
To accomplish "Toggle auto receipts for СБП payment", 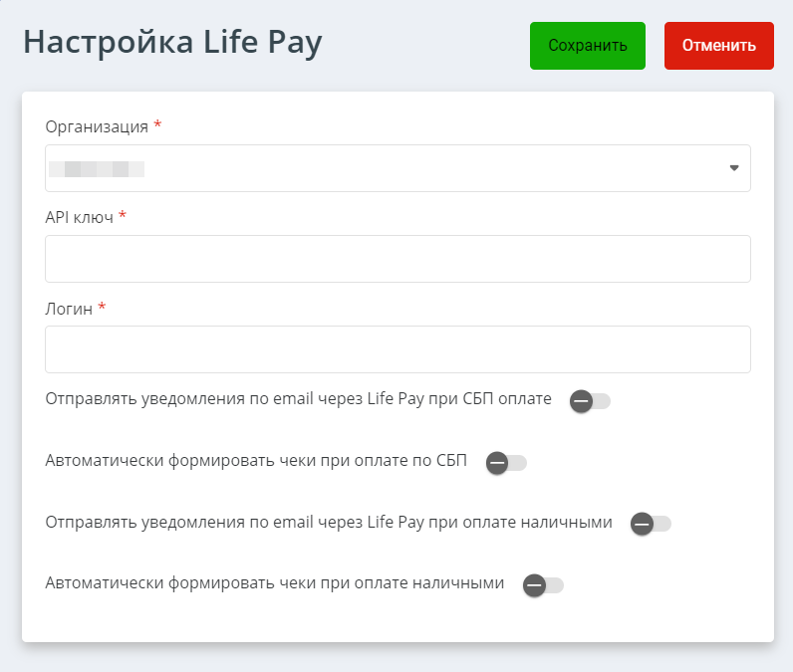I will pyautogui.click(x=506, y=463).
